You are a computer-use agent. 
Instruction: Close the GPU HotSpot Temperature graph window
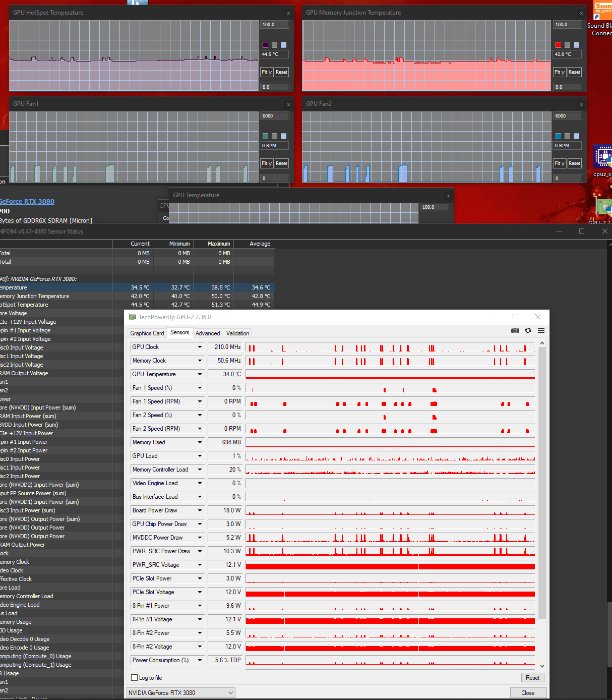pos(288,13)
